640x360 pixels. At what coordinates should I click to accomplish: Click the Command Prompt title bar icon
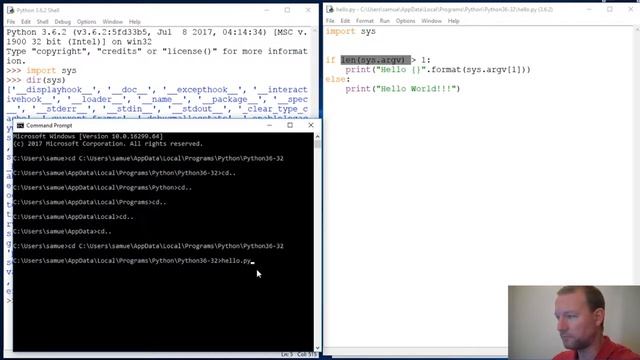[x=20, y=125]
